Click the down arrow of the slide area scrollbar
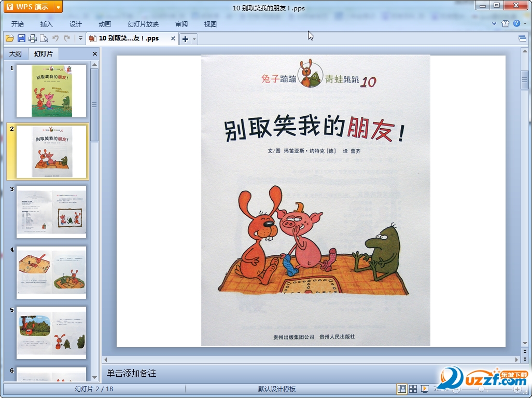The height and width of the screenshot is (398, 532). coord(525,344)
